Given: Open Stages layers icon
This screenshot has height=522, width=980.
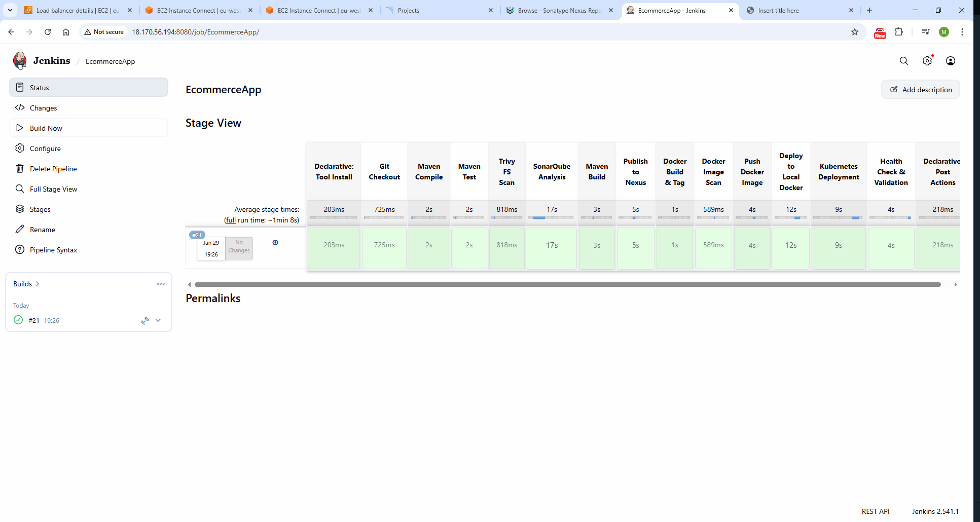Looking at the screenshot, I should click(x=20, y=209).
